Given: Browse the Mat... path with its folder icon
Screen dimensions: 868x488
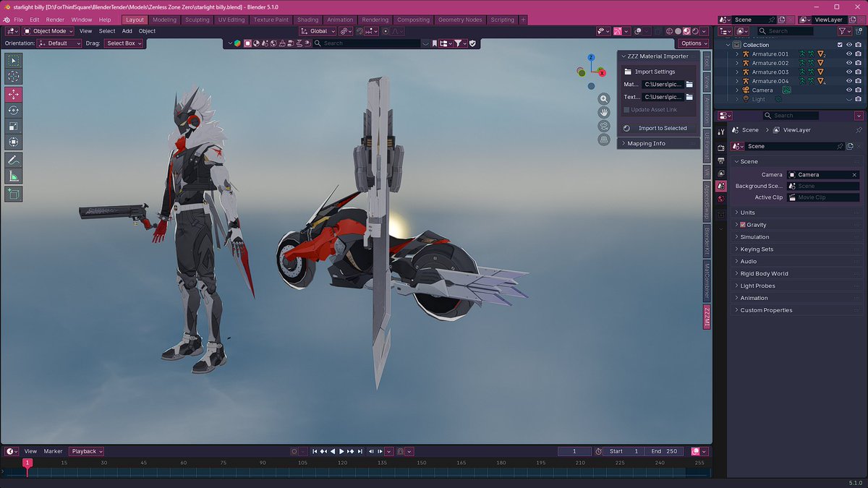Looking at the screenshot, I should pos(689,85).
